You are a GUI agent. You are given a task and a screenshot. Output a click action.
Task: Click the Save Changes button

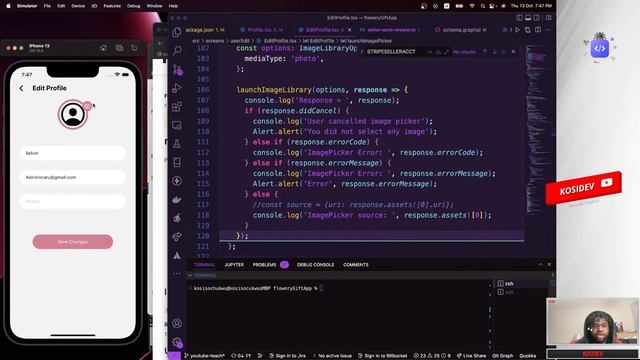coord(73,242)
